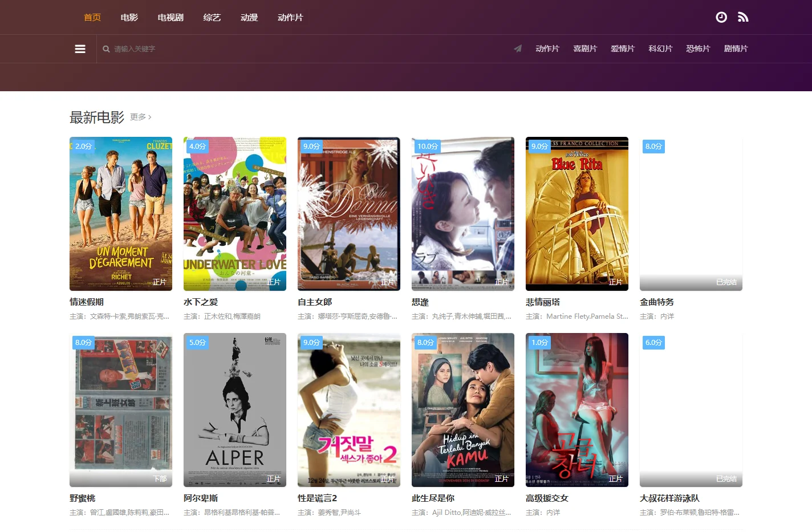Click the 悲情丽塔 title link

[543, 302]
